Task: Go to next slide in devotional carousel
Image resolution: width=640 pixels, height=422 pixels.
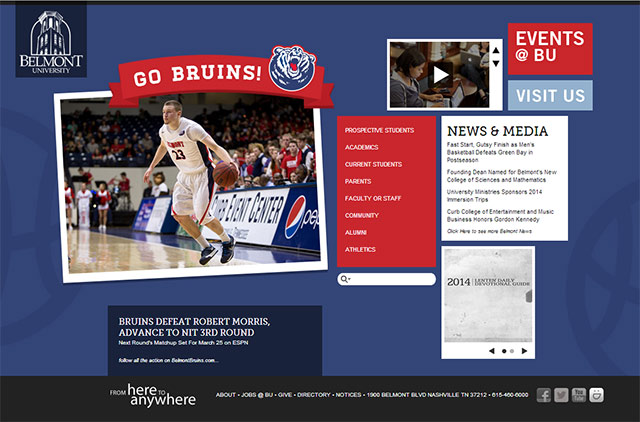Action: coord(524,351)
